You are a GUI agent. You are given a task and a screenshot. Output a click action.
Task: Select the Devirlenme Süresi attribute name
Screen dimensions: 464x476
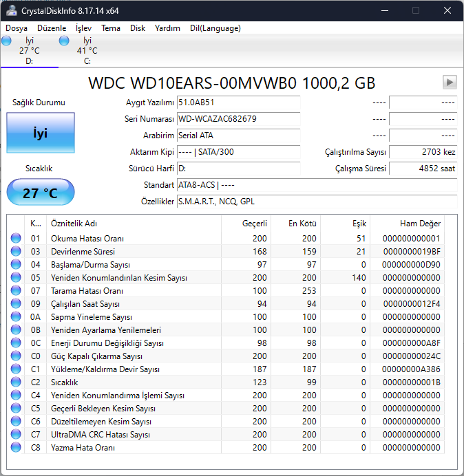(x=83, y=252)
